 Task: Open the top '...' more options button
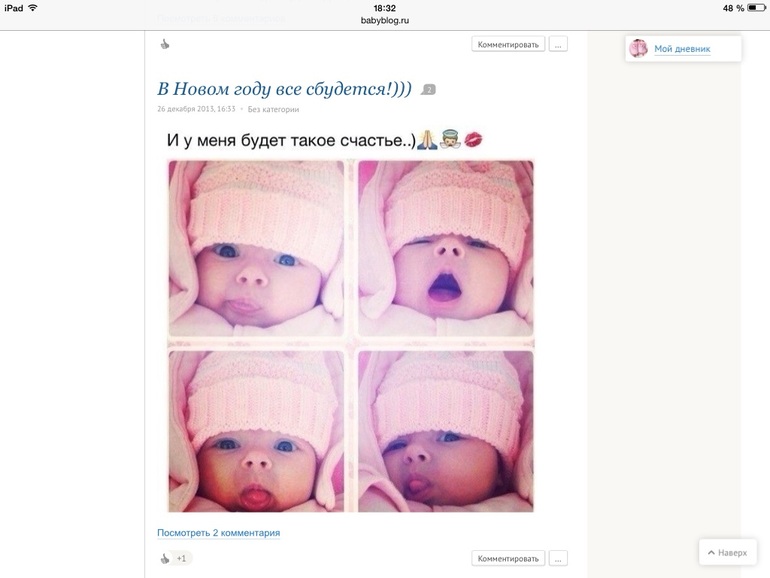[x=558, y=44]
